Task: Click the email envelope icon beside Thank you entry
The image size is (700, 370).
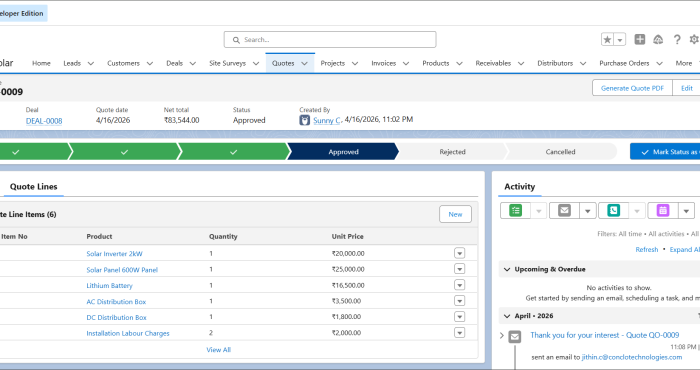Action: click(515, 337)
